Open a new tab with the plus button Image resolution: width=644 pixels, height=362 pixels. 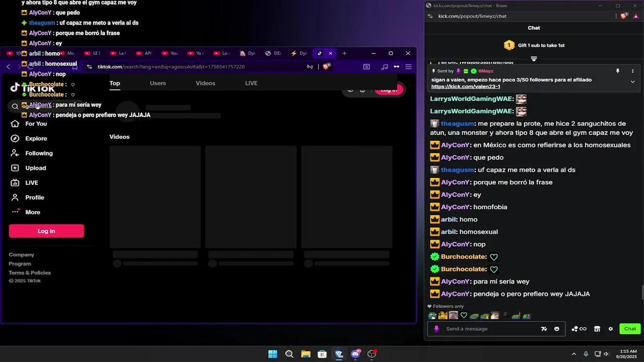344,53
